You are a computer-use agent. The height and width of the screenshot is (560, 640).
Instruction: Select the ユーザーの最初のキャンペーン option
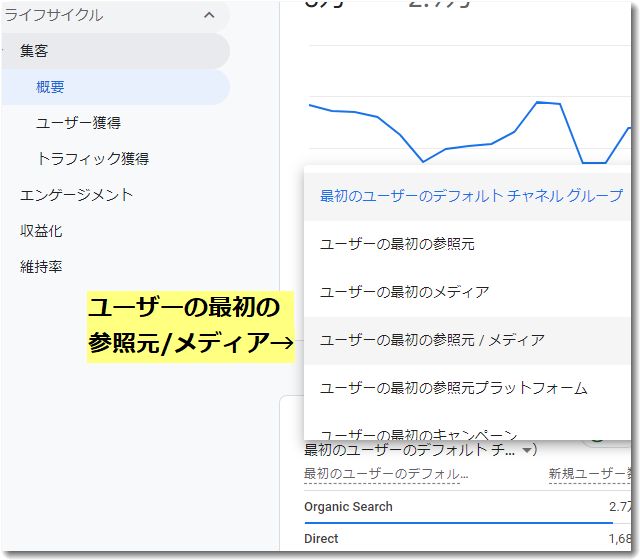coord(418,434)
